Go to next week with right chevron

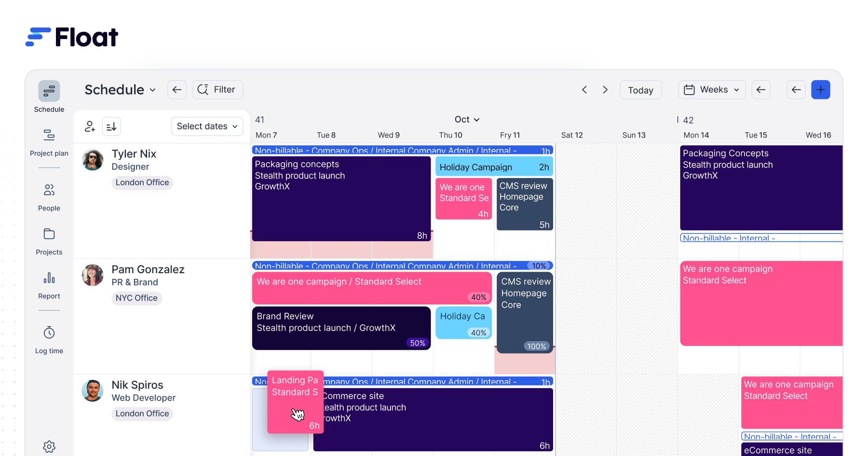click(x=605, y=90)
